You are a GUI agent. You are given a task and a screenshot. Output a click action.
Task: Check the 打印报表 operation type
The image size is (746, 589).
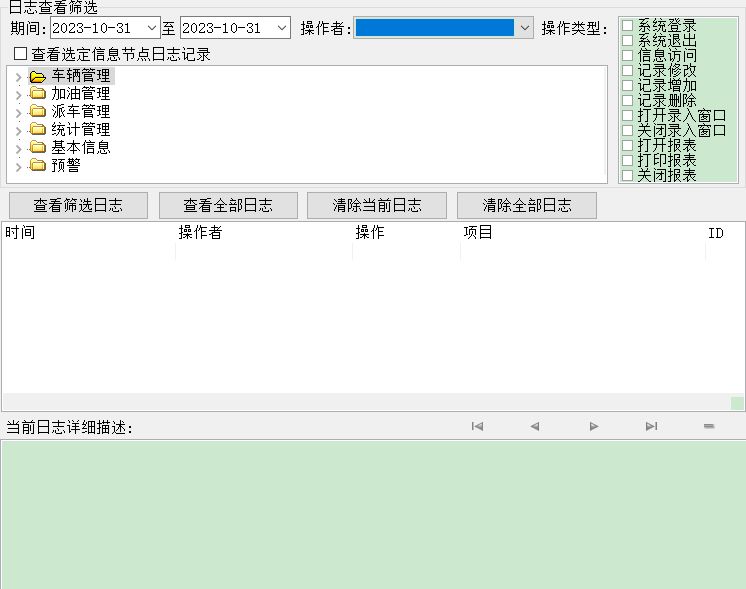[x=628, y=160]
